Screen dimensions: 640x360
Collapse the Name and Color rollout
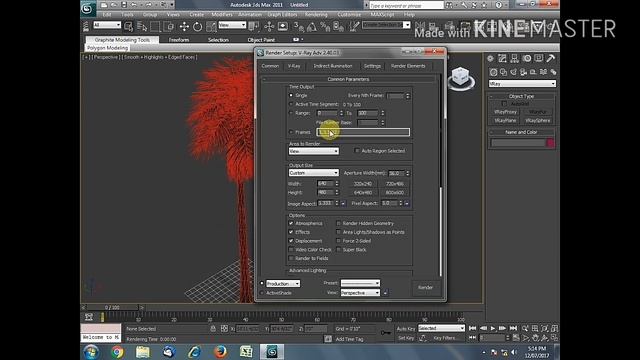pyautogui.click(x=521, y=132)
